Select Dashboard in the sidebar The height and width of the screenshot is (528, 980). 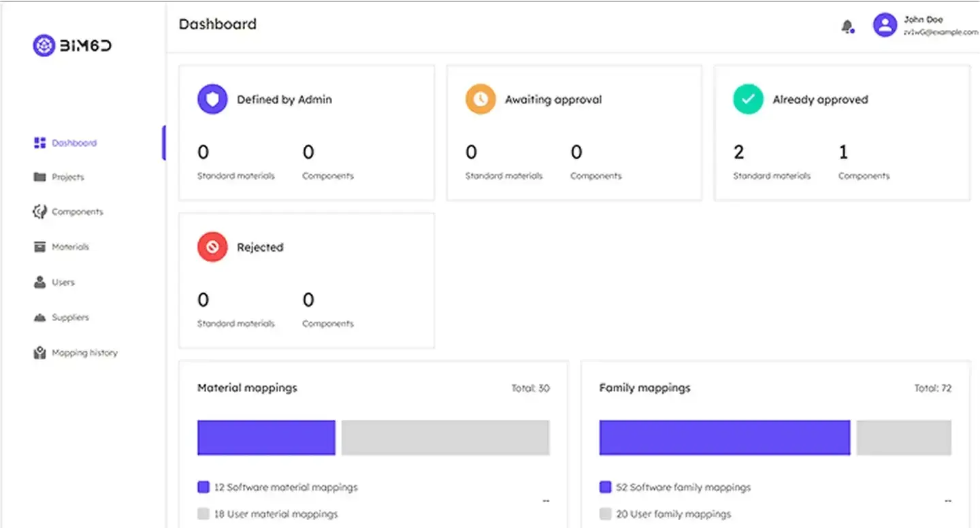click(x=73, y=143)
